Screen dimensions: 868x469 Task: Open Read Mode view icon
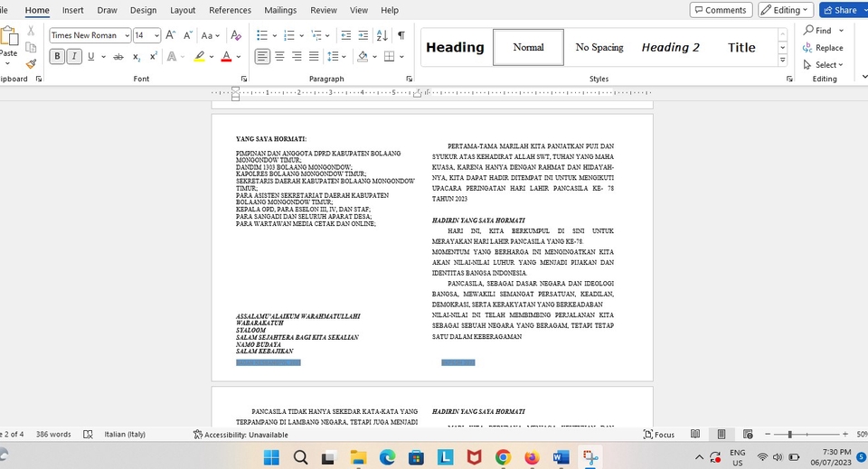coord(695,434)
